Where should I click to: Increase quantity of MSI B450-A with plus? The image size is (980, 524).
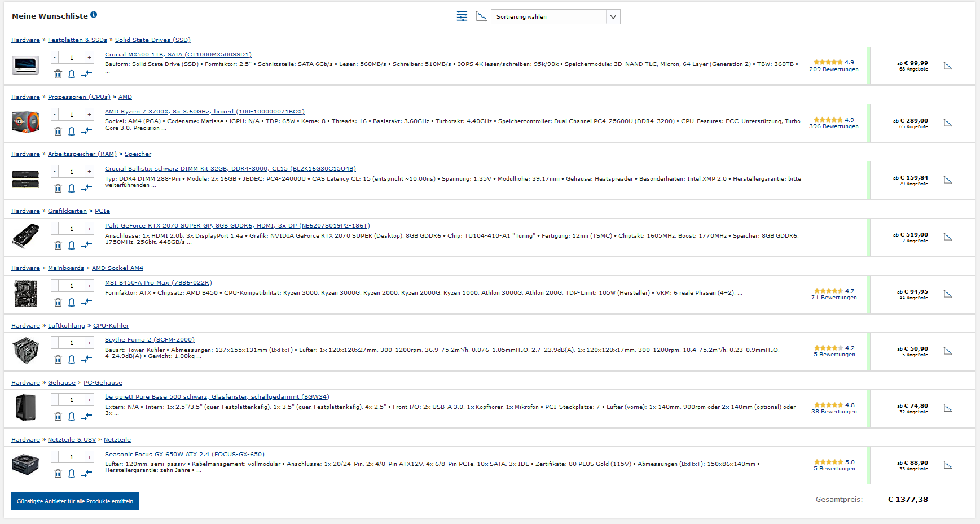[89, 286]
